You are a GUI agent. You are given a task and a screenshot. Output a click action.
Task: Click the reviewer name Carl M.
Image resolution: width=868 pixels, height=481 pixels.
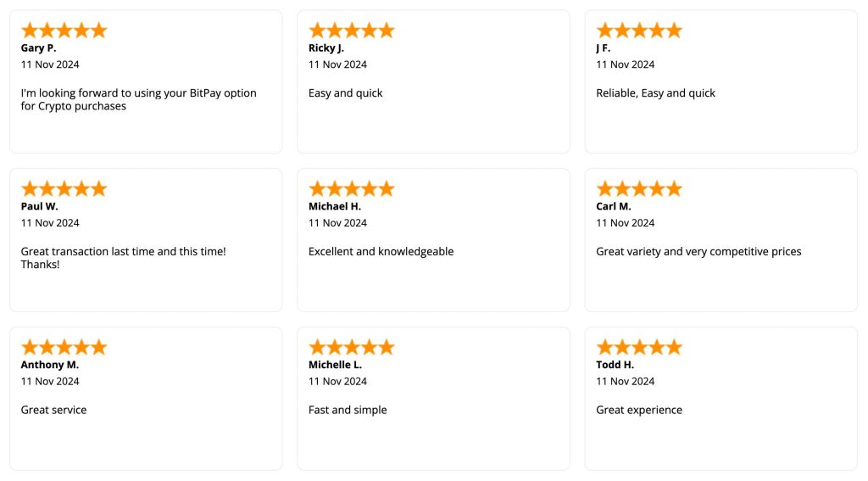(x=614, y=206)
